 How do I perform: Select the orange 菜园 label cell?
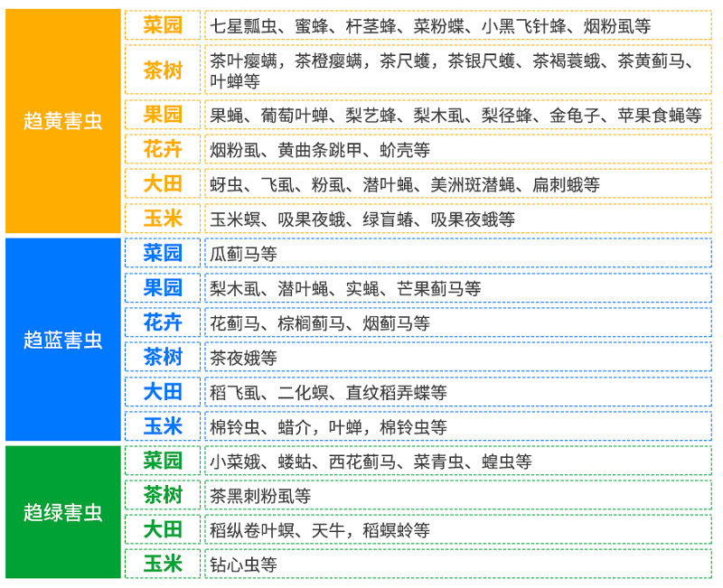tap(163, 25)
